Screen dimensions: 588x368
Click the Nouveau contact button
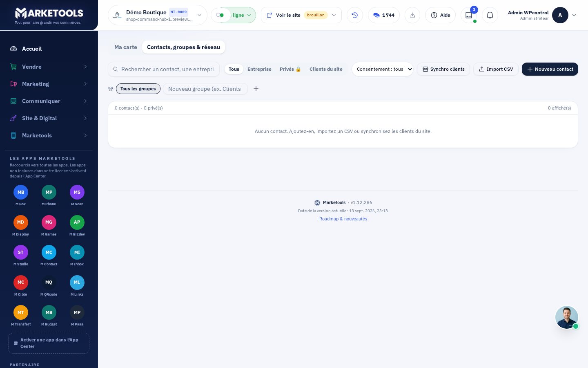tap(550, 69)
